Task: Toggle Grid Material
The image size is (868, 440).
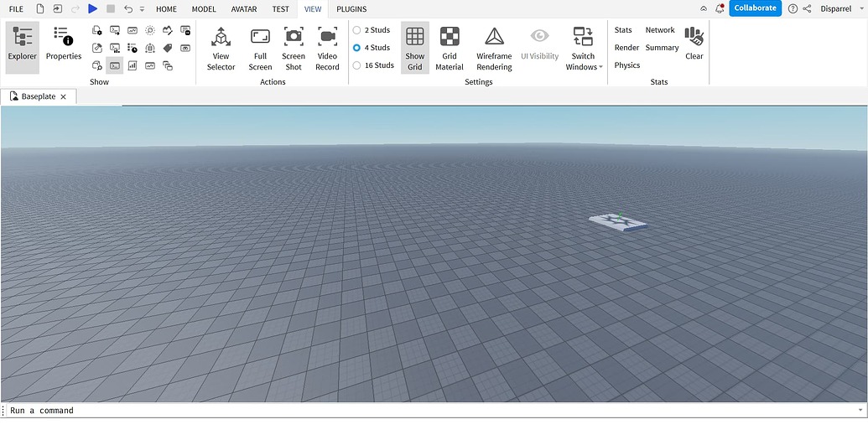Action: (x=450, y=48)
